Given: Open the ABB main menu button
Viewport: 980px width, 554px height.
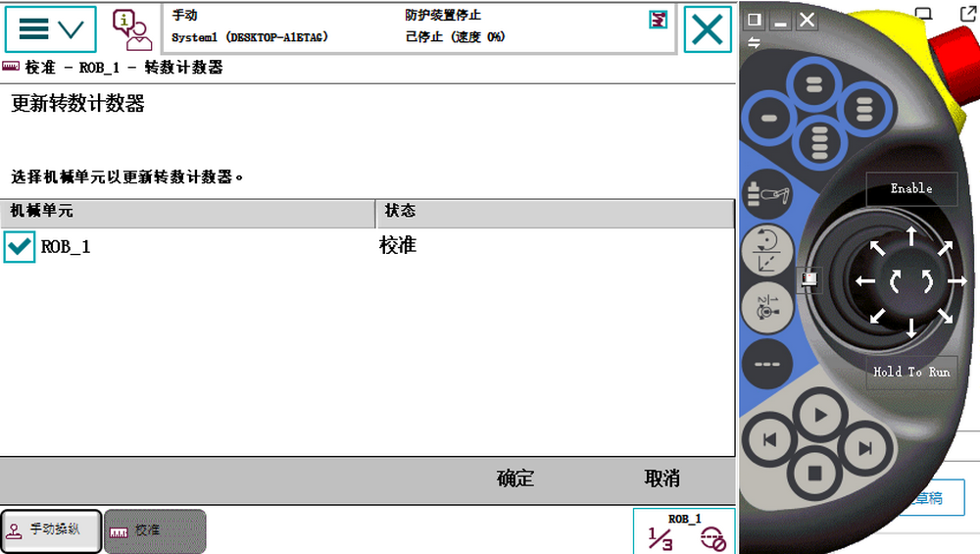Looking at the screenshot, I should [51, 28].
